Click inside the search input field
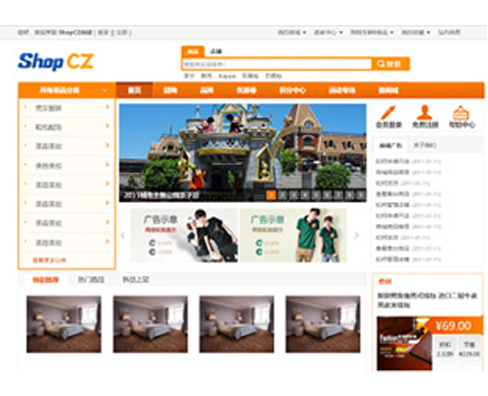The height and width of the screenshot is (396, 488). click(x=277, y=64)
